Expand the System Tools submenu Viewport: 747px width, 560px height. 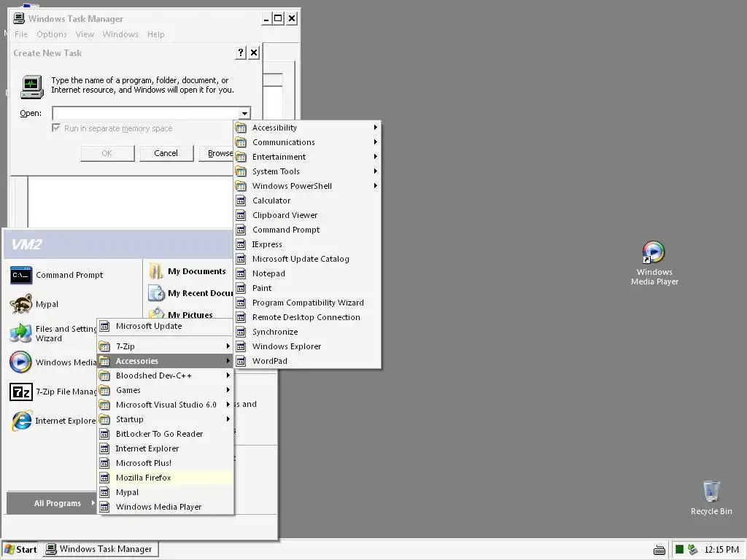pos(307,171)
